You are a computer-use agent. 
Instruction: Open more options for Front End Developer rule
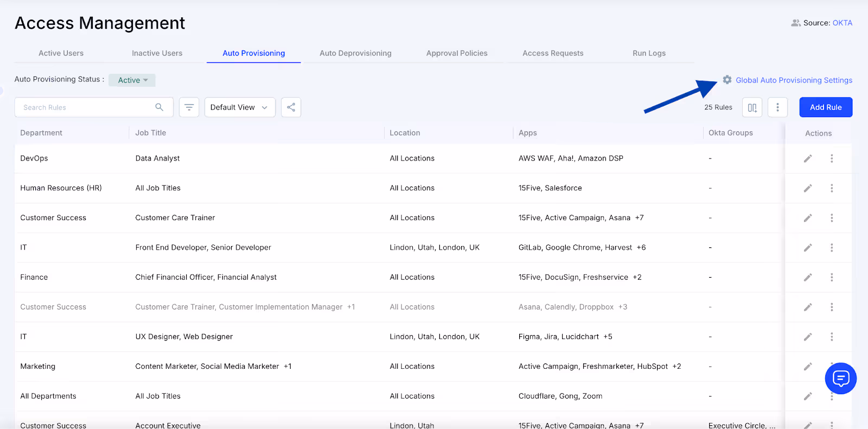pos(831,248)
